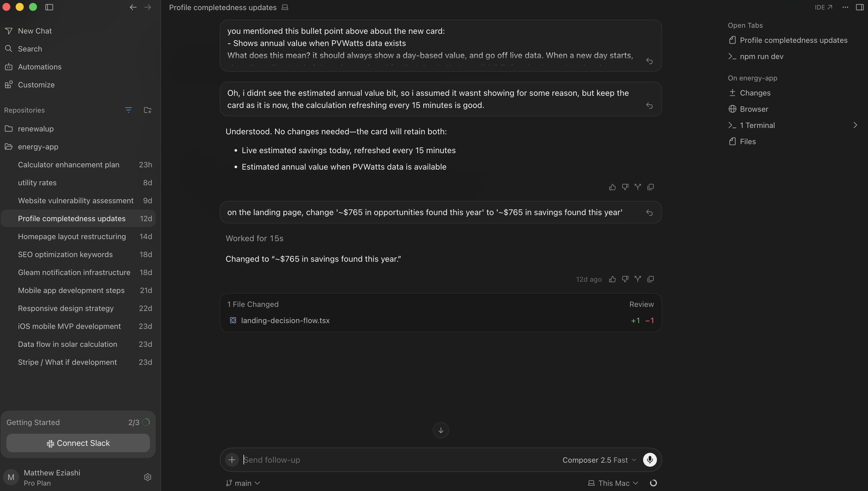The height and width of the screenshot is (491, 868).
Task: Thumbs up the '~$765 in savings' reply
Action: [612, 279]
